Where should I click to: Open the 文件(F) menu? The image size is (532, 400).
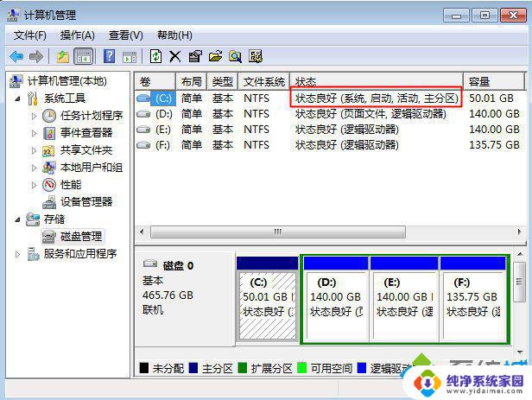point(30,35)
